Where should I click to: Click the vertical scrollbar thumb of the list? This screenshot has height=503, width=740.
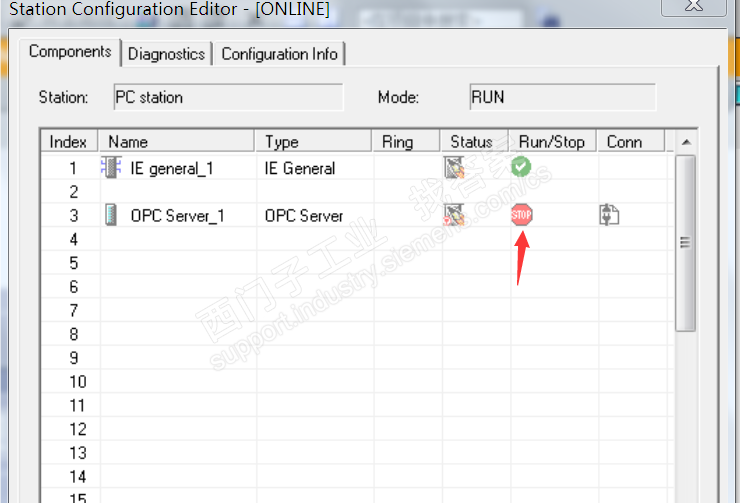685,243
